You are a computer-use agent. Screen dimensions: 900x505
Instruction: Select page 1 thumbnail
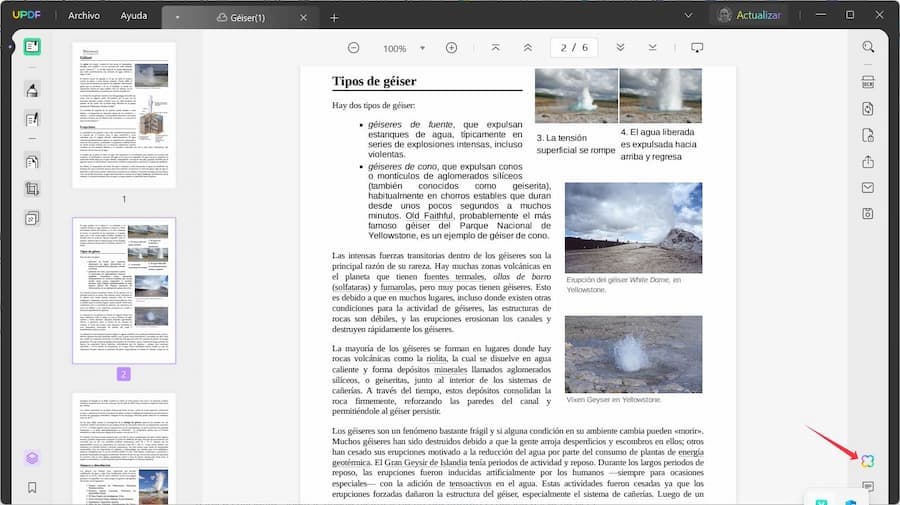[x=124, y=115]
